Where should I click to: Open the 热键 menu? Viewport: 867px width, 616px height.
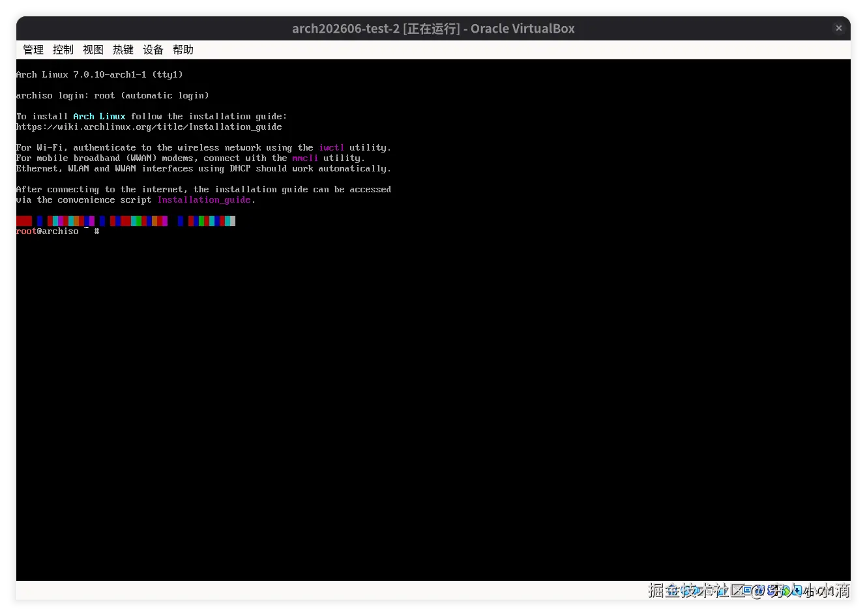tap(123, 50)
